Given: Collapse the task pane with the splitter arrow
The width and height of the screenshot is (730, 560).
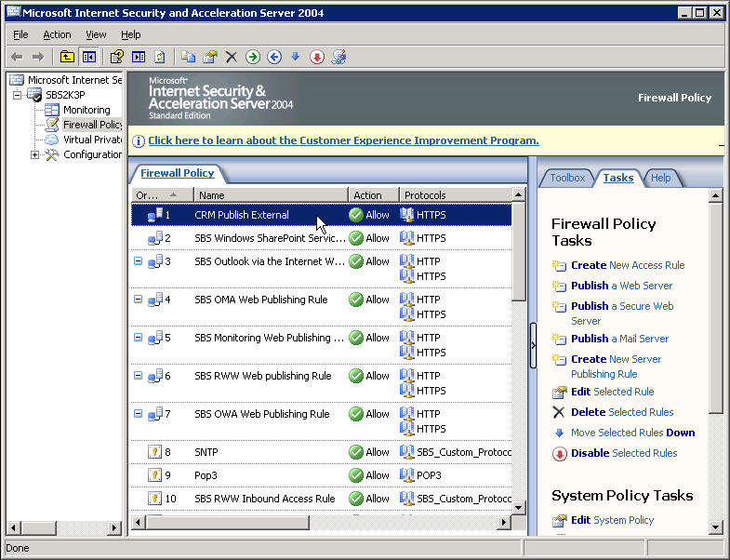Looking at the screenshot, I should (x=533, y=345).
